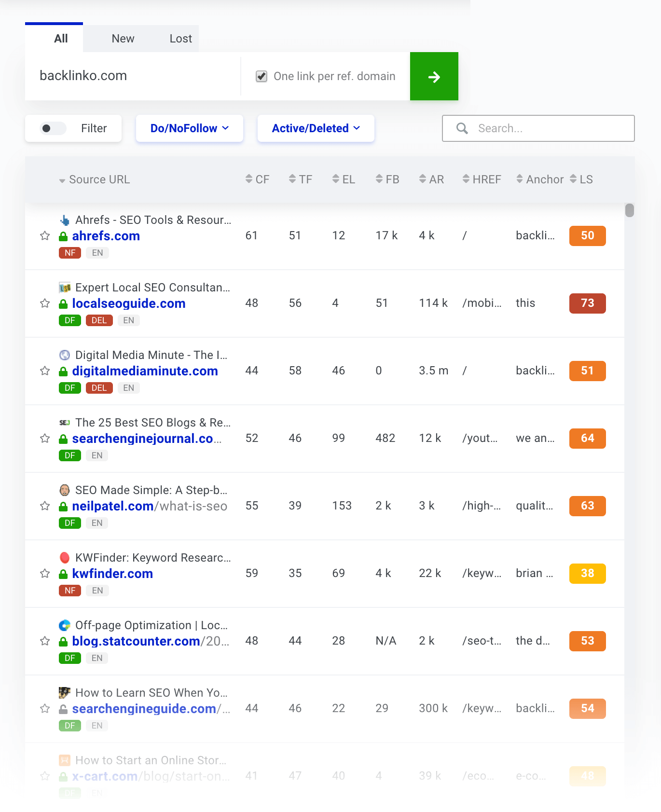Star the ahrefs.com row
Image resolution: width=661 pixels, height=812 pixels.
click(x=45, y=236)
